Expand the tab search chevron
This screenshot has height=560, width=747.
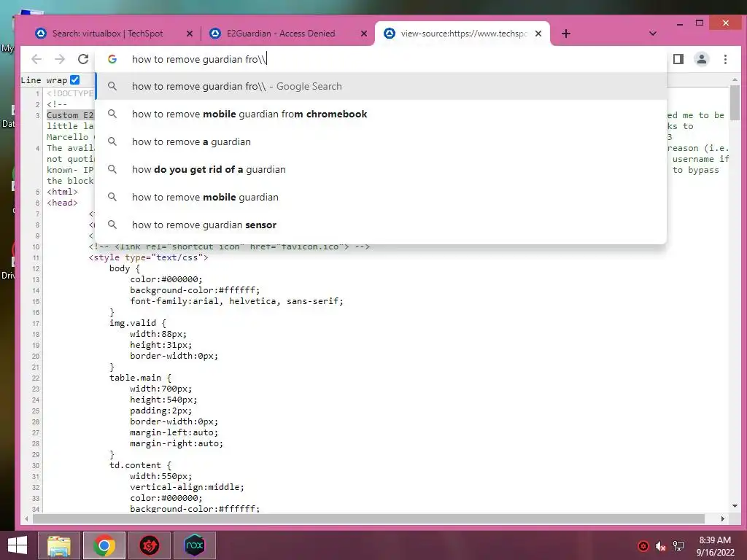pyautogui.click(x=653, y=34)
